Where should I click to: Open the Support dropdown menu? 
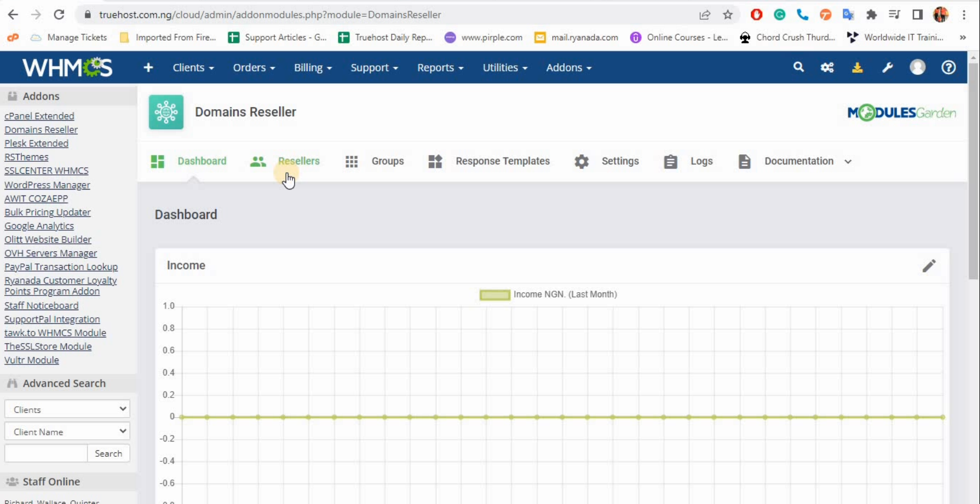point(374,67)
